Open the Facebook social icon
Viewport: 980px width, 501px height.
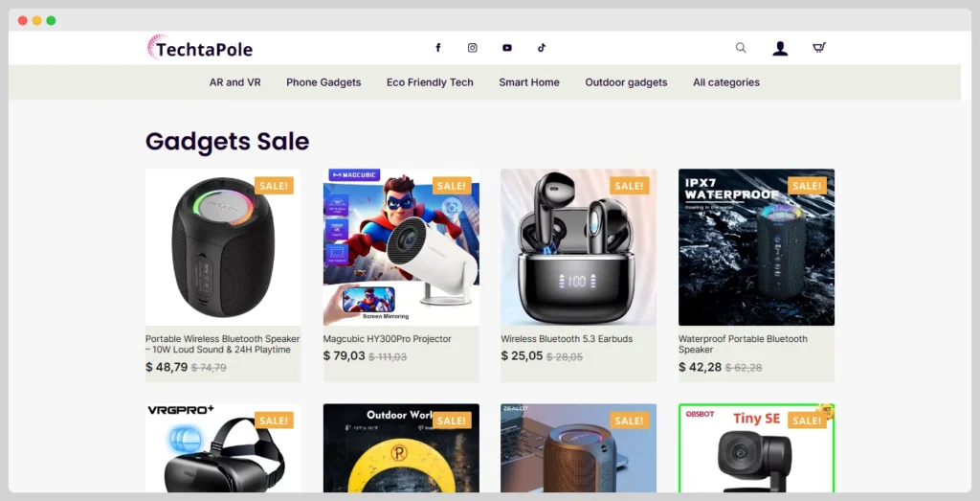pos(438,48)
